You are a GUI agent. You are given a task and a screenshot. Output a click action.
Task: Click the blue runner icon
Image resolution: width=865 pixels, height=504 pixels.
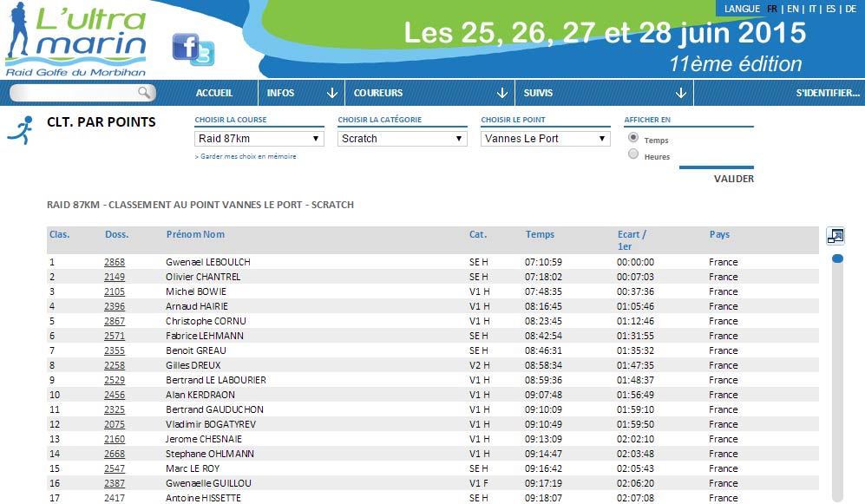20,129
